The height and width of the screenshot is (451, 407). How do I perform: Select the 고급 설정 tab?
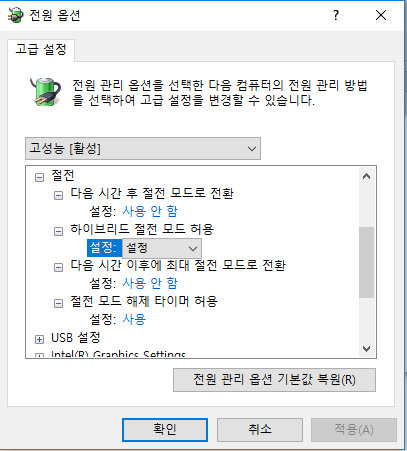pyautogui.click(x=41, y=50)
